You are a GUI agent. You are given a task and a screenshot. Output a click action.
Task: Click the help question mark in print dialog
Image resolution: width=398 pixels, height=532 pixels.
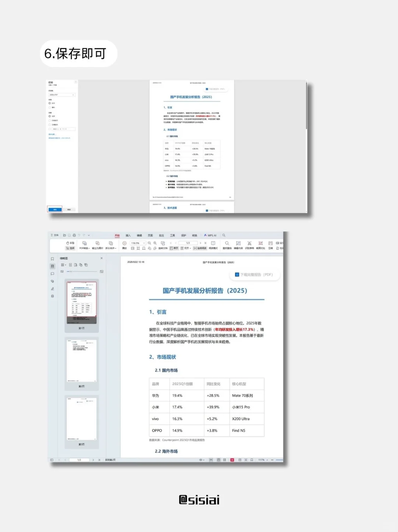76,82
